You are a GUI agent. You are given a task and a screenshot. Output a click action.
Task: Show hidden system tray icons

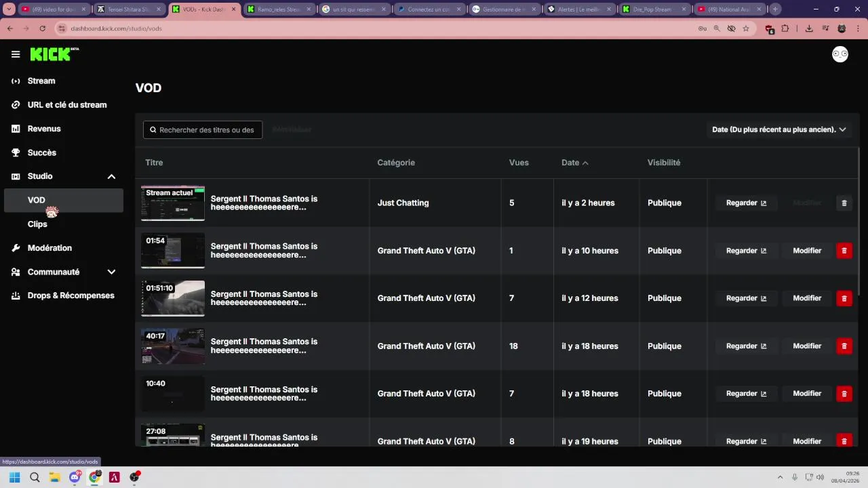point(780,477)
